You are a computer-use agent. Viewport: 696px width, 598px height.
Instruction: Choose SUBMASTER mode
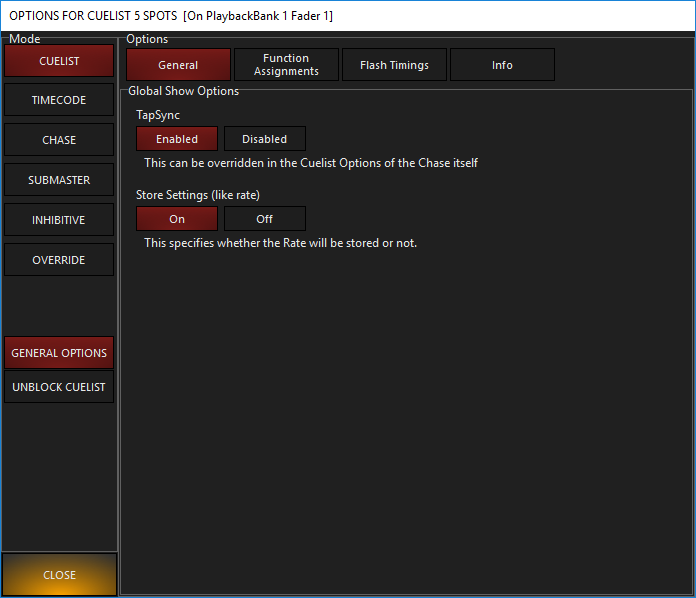[59, 180]
